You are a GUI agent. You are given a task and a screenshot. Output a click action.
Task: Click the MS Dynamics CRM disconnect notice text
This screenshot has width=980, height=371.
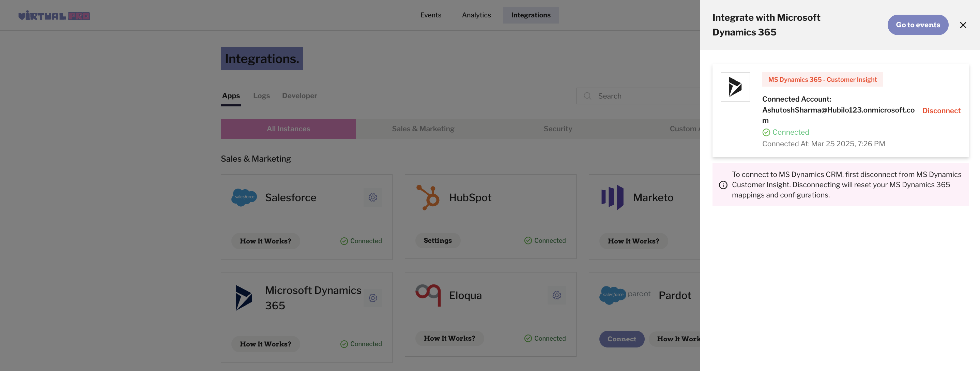(846, 185)
